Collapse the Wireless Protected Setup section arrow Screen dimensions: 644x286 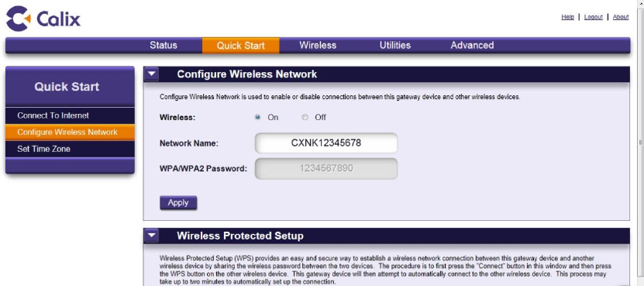152,236
